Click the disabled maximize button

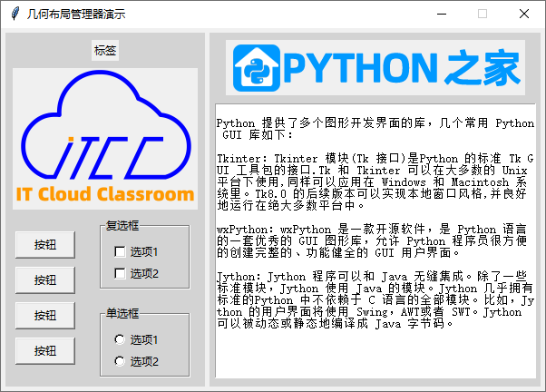[483, 14]
